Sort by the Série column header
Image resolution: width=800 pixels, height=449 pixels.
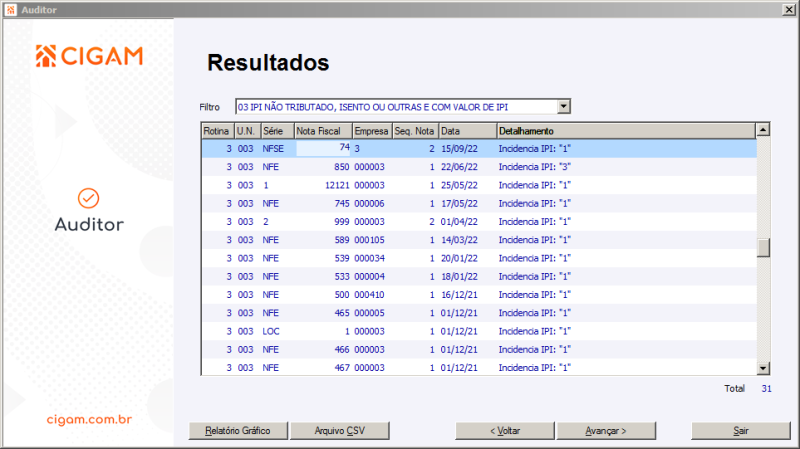click(x=278, y=131)
